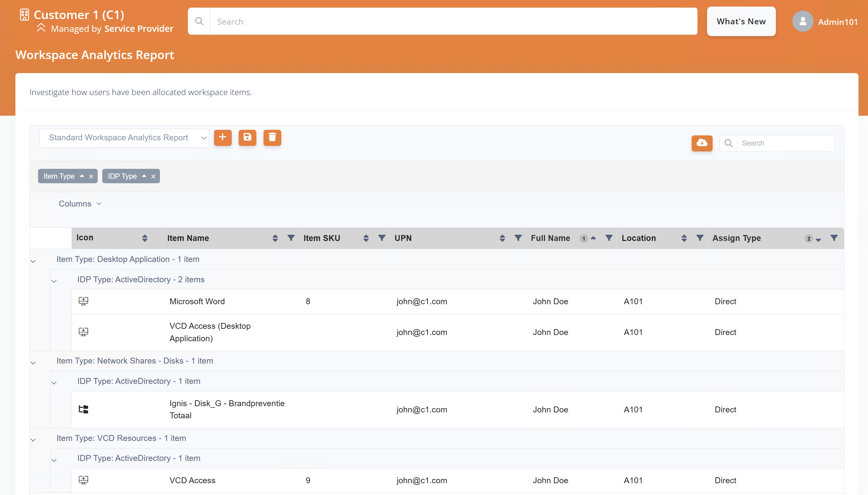Open the Item Name column filter icon

[291, 238]
